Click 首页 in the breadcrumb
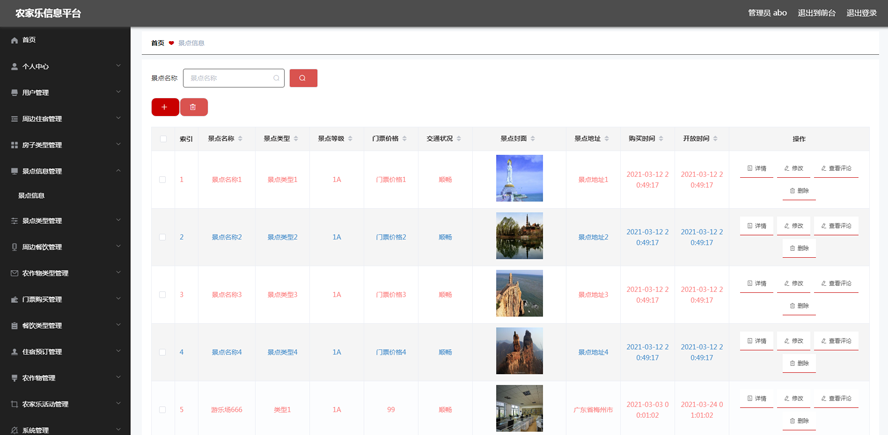 coord(157,43)
